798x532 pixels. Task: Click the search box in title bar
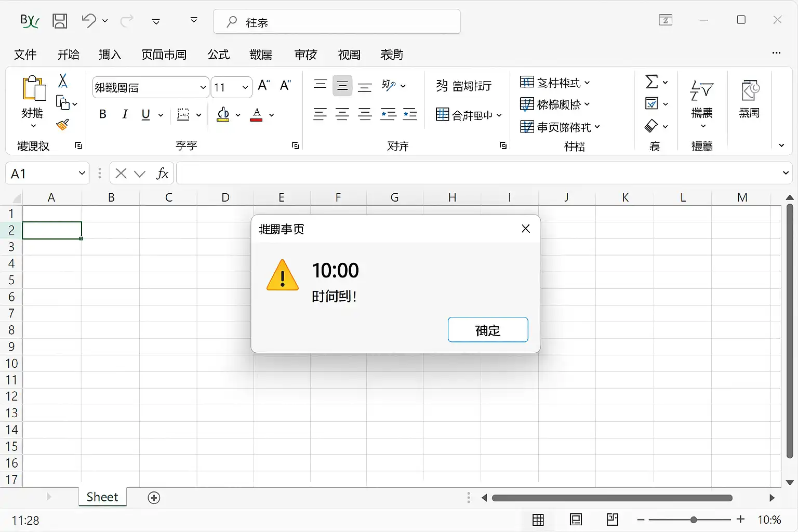[337, 22]
